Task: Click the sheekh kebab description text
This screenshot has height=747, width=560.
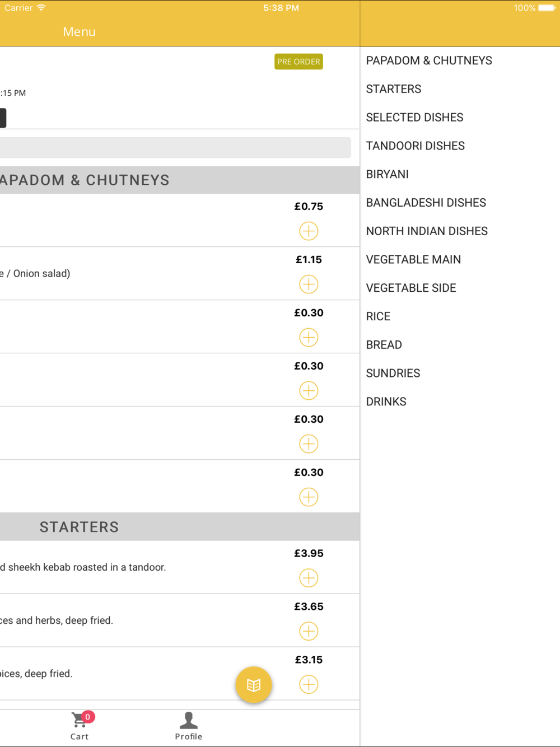Action: pos(83,567)
